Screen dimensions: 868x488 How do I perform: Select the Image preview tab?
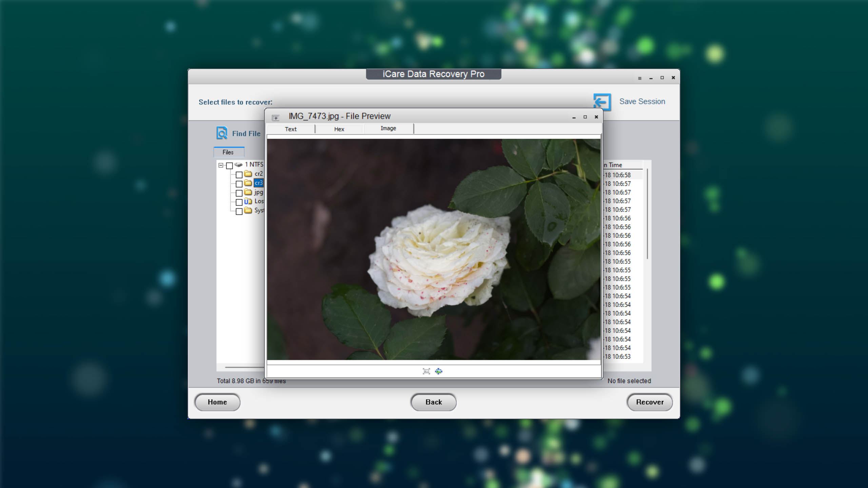click(388, 128)
